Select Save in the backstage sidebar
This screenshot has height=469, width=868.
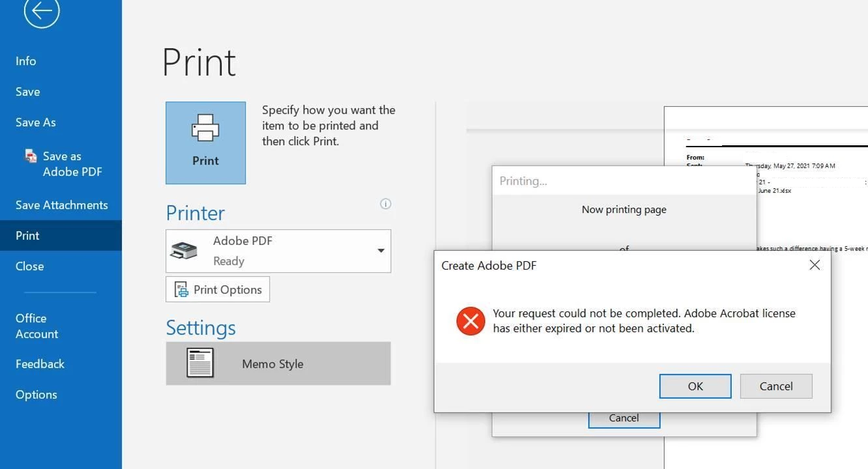pos(28,92)
